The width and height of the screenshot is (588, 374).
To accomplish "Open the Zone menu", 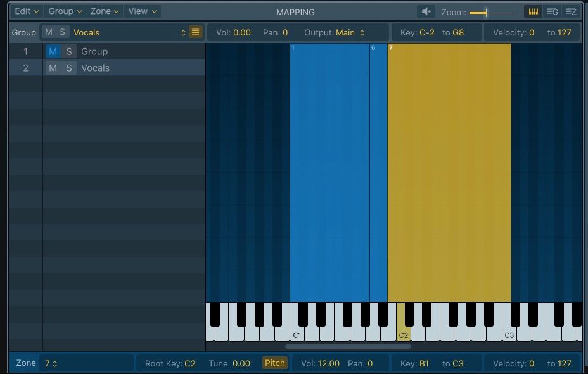I will pyautogui.click(x=105, y=11).
